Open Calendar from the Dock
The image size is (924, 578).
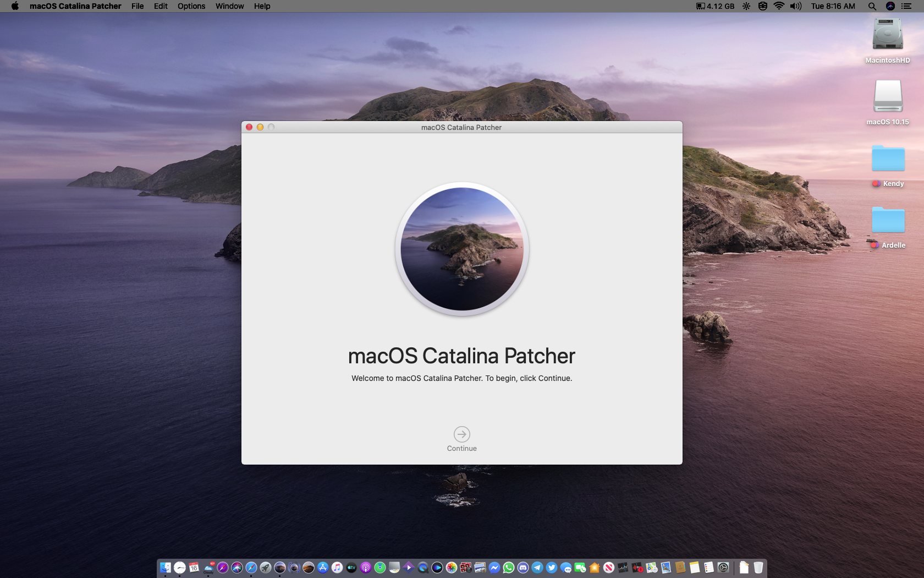194,568
